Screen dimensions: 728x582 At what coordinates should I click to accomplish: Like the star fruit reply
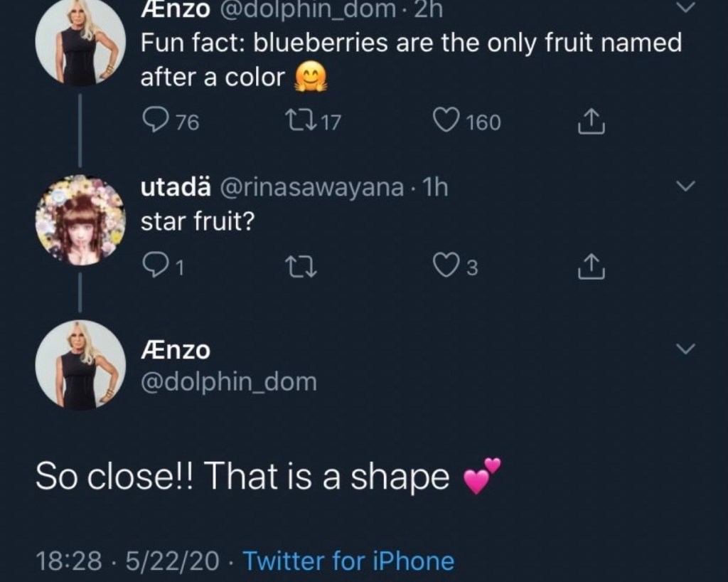coord(446,267)
